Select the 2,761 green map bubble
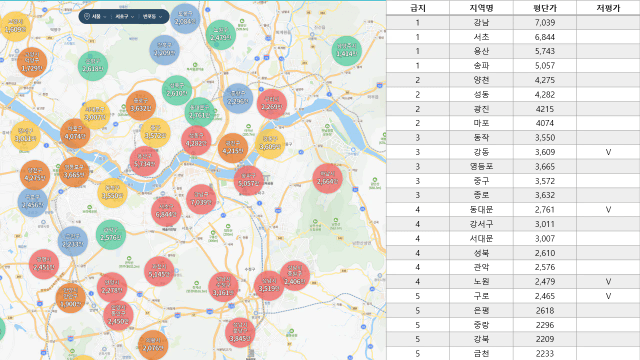 point(199,112)
